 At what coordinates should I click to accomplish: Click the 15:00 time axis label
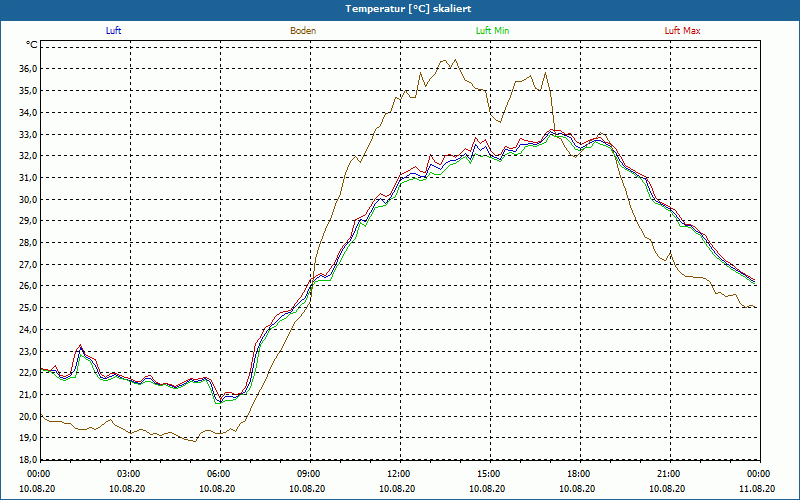point(490,474)
